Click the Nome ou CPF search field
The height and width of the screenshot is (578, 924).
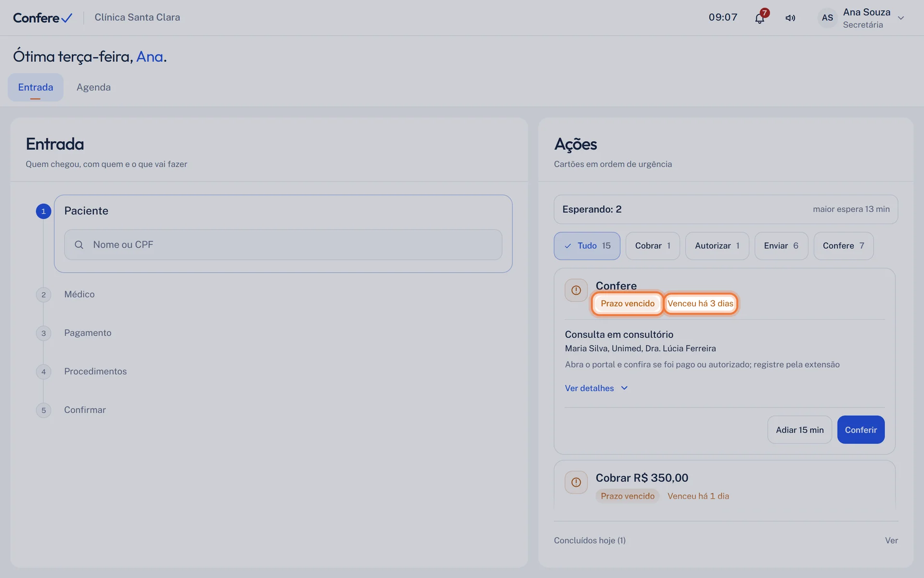[283, 245]
